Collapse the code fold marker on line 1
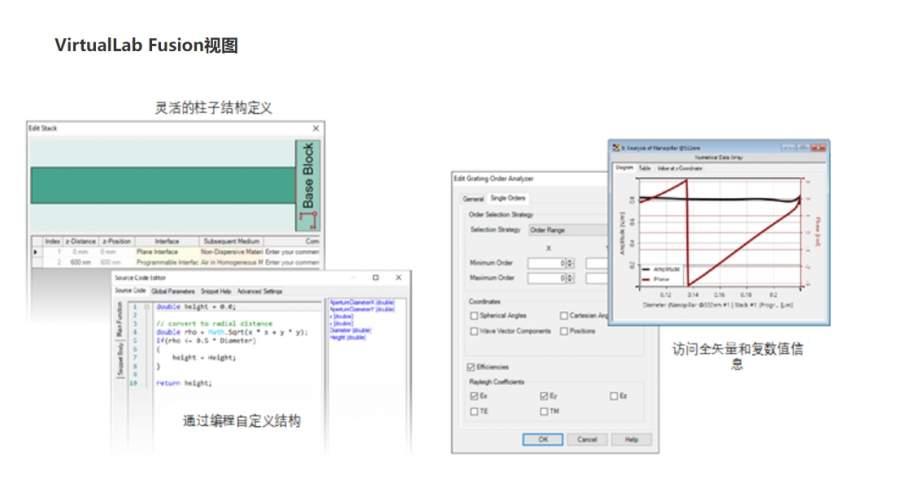 (x=147, y=307)
